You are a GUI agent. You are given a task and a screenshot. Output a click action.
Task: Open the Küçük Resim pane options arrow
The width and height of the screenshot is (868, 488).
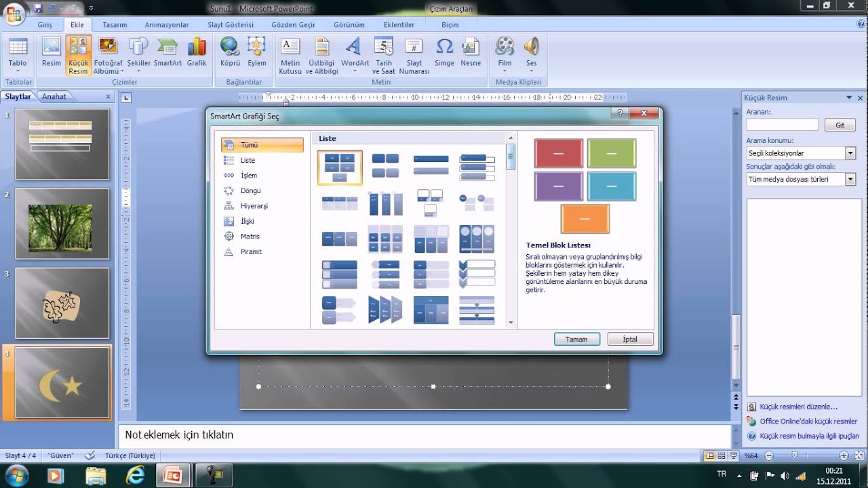click(x=849, y=98)
